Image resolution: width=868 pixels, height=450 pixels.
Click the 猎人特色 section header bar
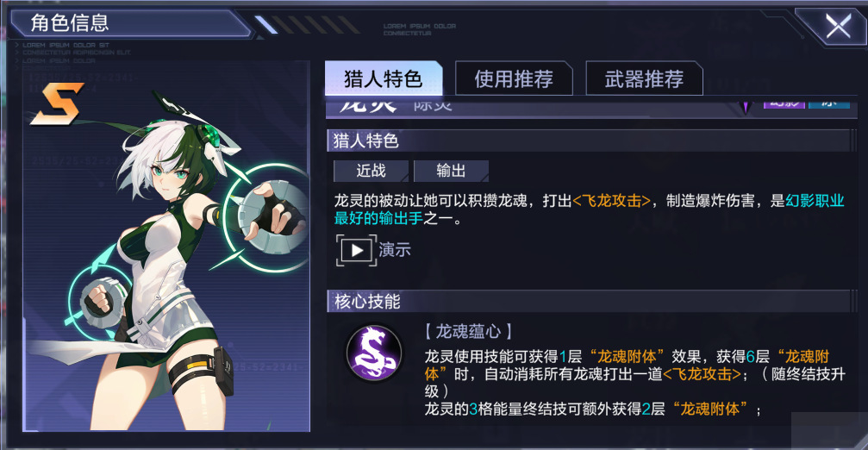click(x=589, y=141)
